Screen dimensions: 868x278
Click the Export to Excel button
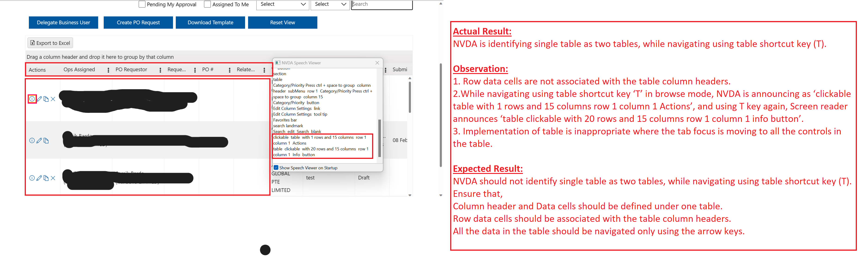coord(50,43)
